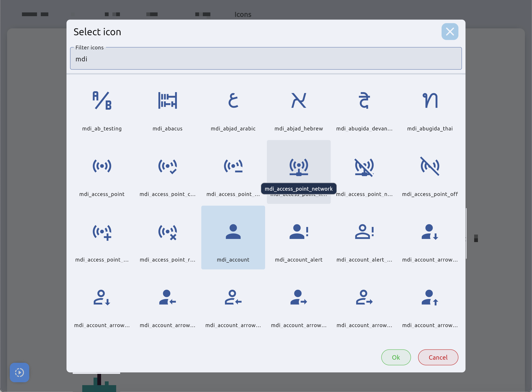Select the filled account arrow up icon
Viewport: 532px width, 392px height.
tap(430, 303)
